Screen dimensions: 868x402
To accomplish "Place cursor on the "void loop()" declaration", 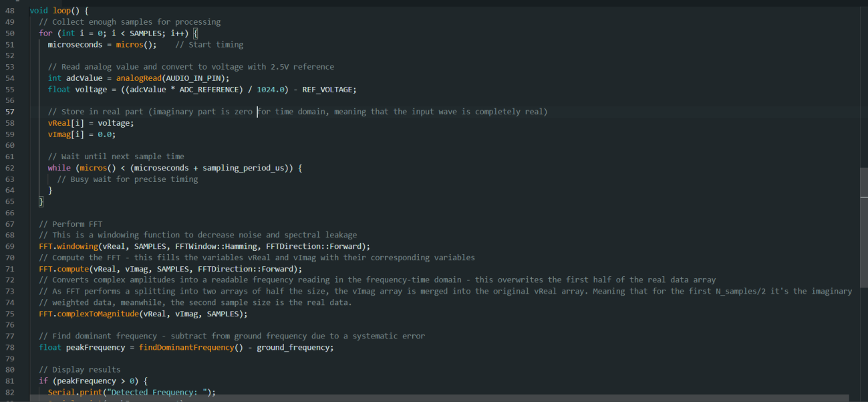I will tap(54, 11).
